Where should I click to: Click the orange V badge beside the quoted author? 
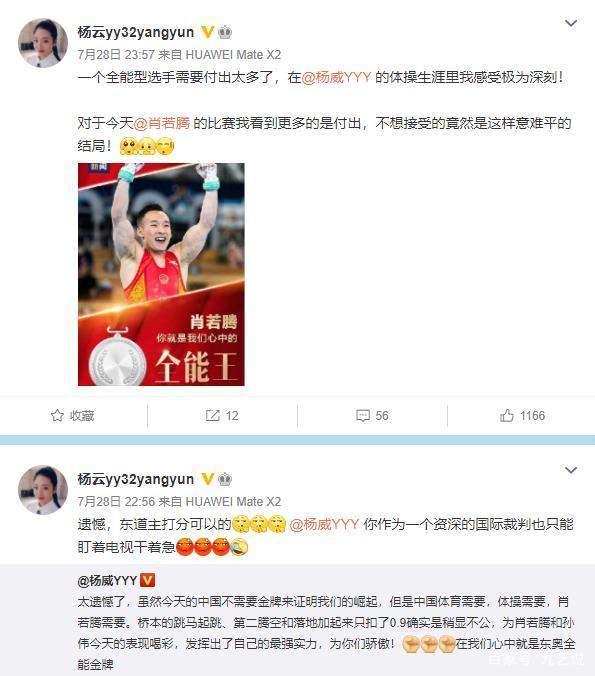(x=147, y=580)
